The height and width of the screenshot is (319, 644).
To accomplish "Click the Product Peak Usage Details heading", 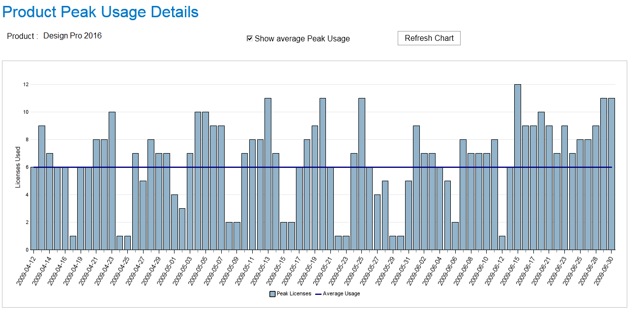I will [101, 12].
